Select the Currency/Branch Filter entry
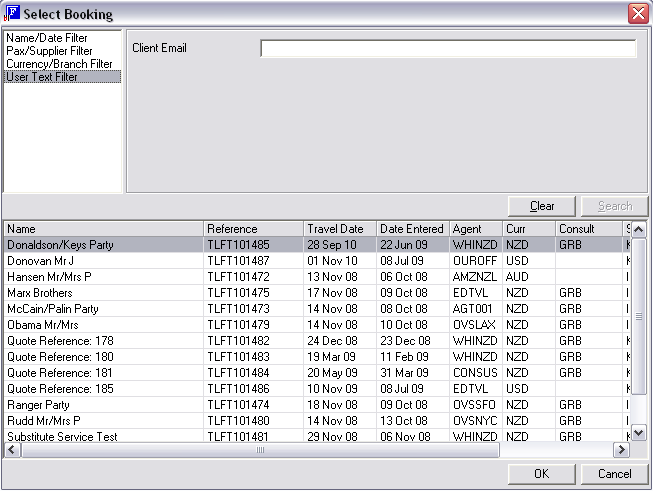Image resolution: width=653 pixels, height=491 pixels. 59,64
